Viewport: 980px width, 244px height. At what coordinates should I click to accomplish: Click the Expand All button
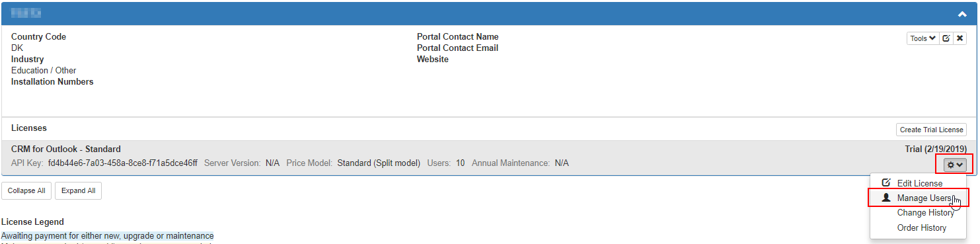[78, 190]
